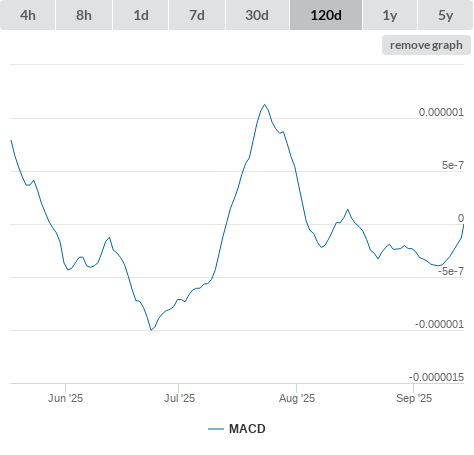Click the Sep '25 axis label
The width and height of the screenshot is (474, 455).
click(414, 398)
